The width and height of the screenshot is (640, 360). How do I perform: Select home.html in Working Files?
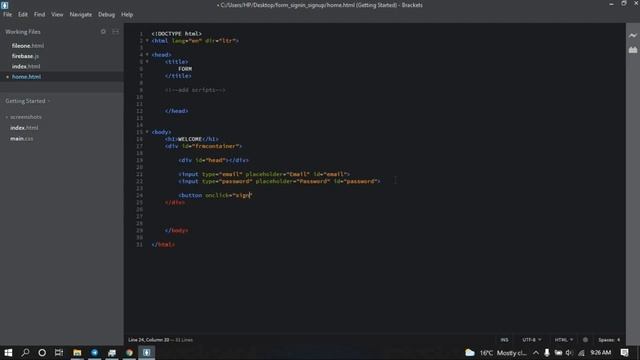[27, 77]
